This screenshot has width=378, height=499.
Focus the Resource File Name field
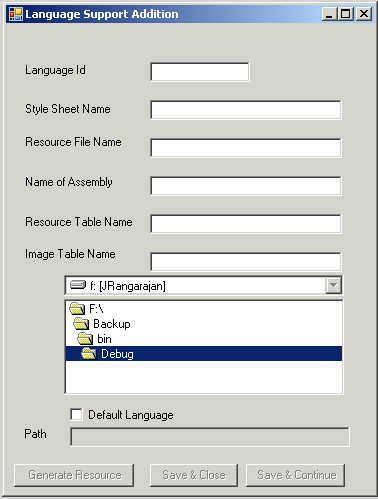pos(246,148)
